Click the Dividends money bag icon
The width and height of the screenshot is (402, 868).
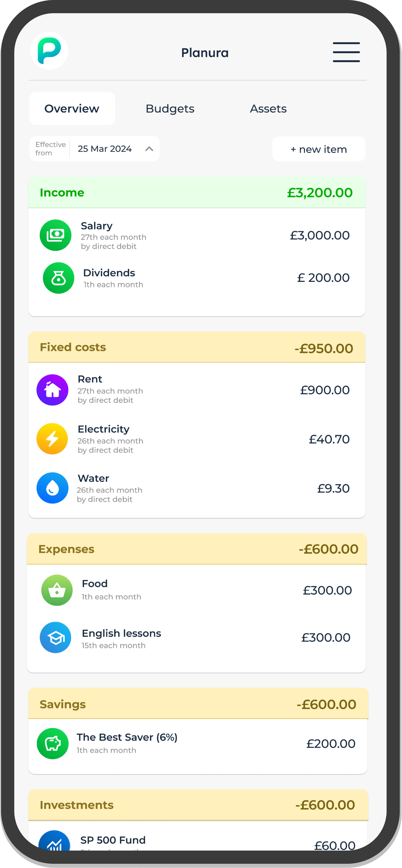[x=58, y=278]
